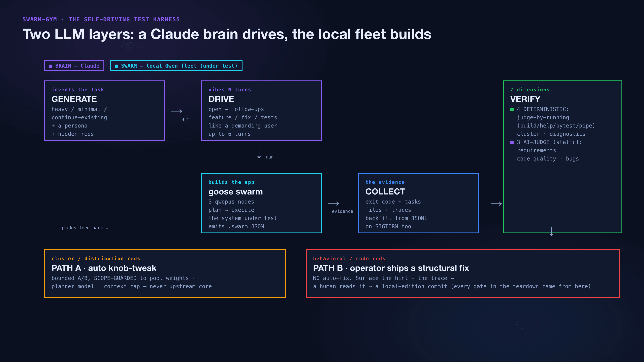This screenshot has height=362, width=644.
Task: Click PATH B operator ships structural fix
Action: [x=391, y=268]
